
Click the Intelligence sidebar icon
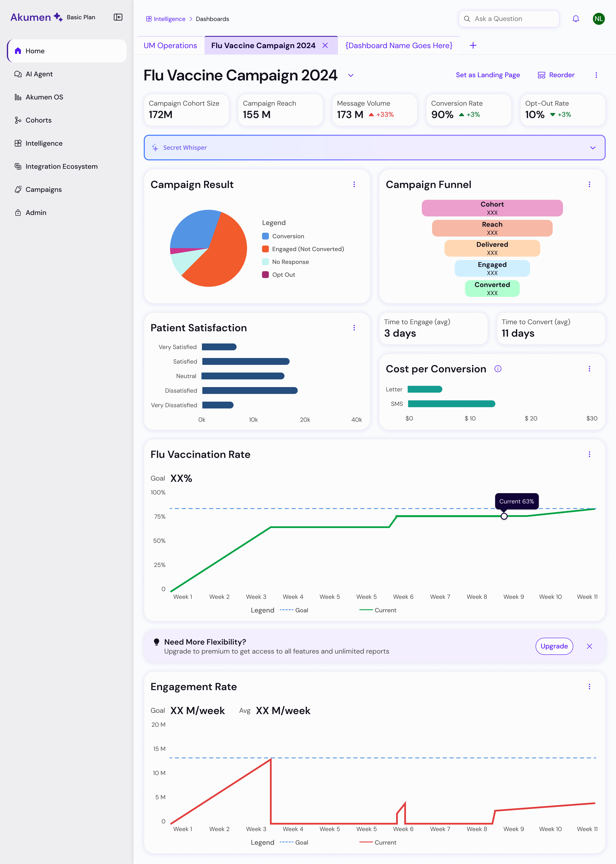[18, 143]
